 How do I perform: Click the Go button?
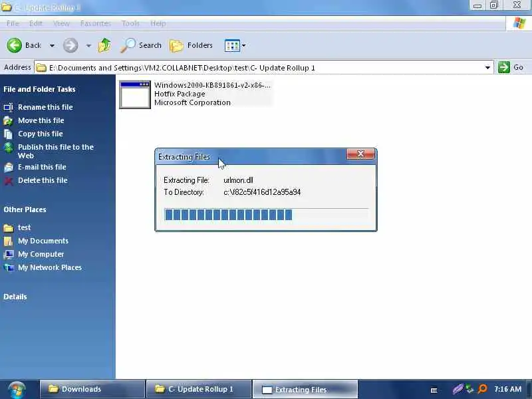pyautogui.click(x=511, y=67)
